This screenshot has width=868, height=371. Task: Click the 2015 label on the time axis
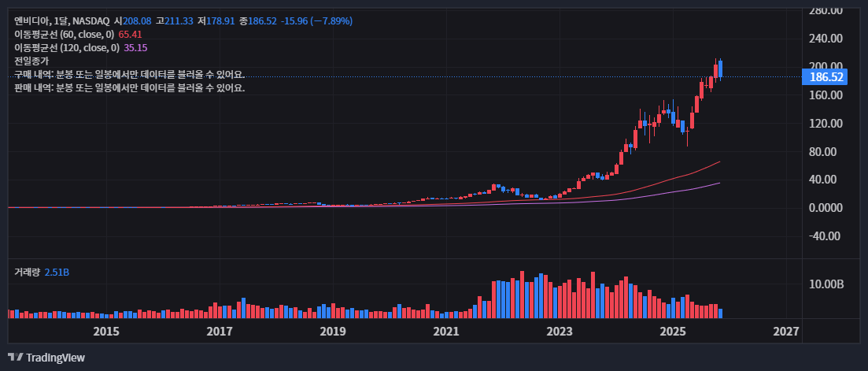[106, 331]
